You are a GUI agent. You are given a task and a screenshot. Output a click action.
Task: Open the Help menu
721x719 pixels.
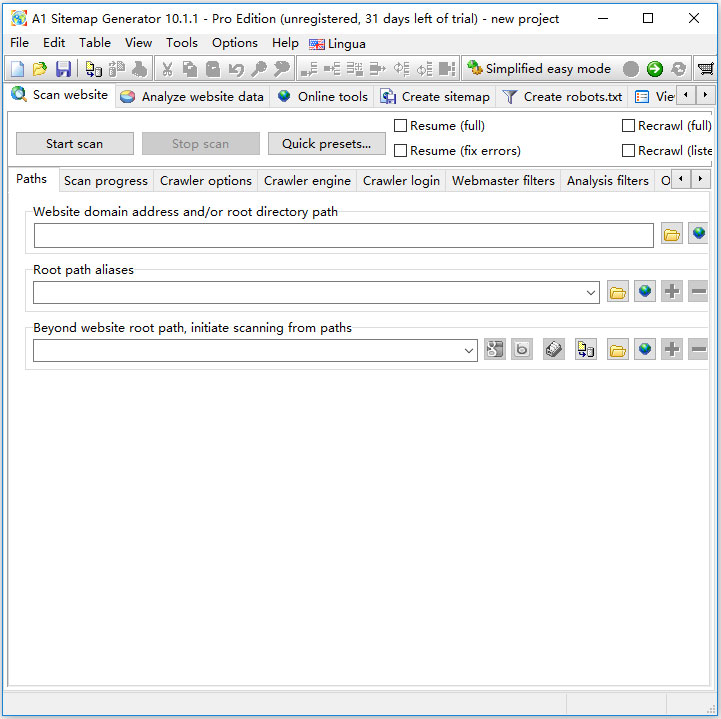tap(285, 43)
